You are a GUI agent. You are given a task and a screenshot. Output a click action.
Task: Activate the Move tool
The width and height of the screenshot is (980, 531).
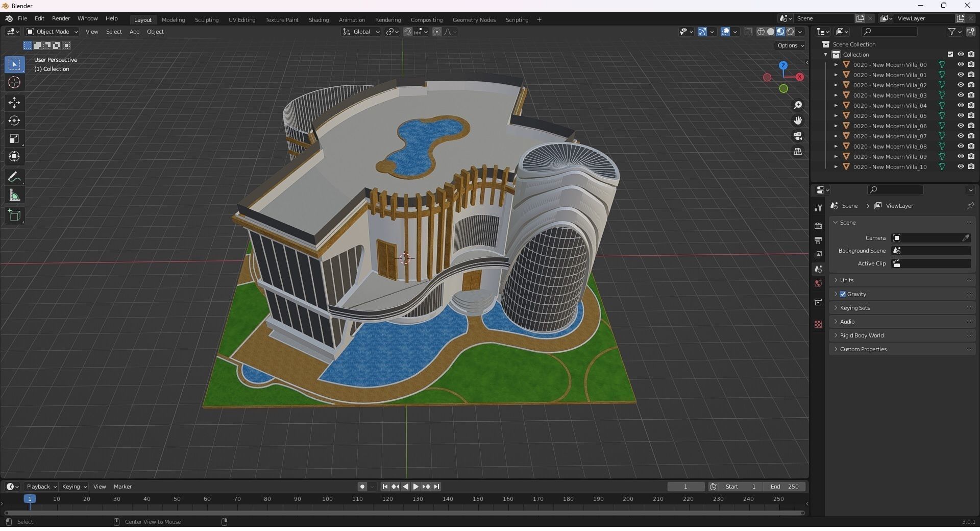[14, 103]
